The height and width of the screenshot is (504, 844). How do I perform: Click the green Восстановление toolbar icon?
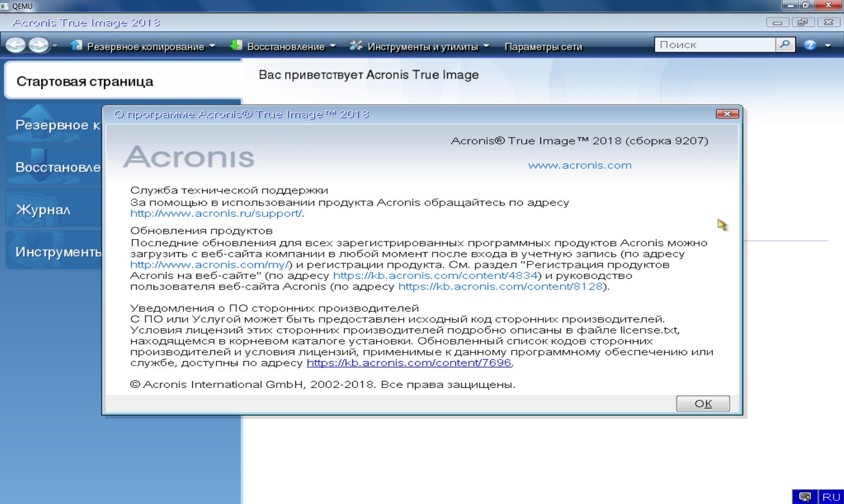tap(236, 45)
